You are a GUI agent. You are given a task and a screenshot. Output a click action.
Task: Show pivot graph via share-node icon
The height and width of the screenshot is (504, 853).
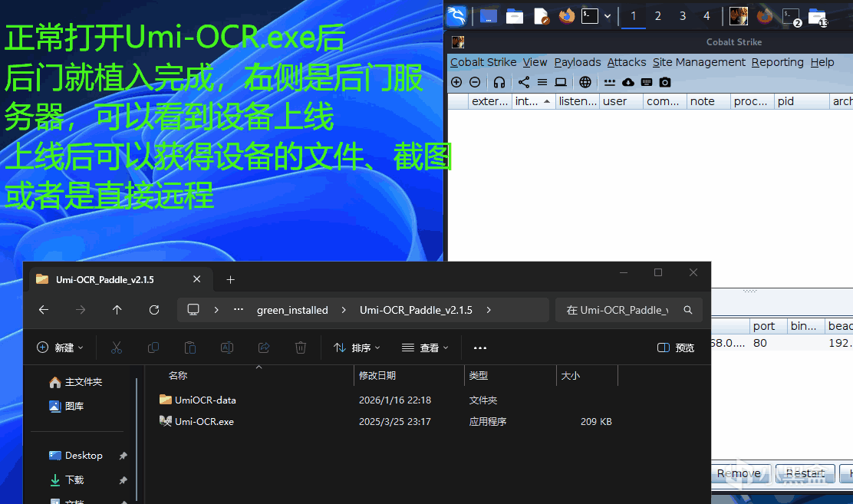click(x=523, y=82)
